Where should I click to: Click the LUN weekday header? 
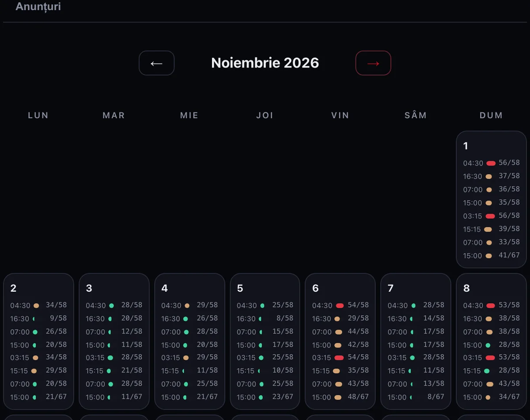pos(38,115)
